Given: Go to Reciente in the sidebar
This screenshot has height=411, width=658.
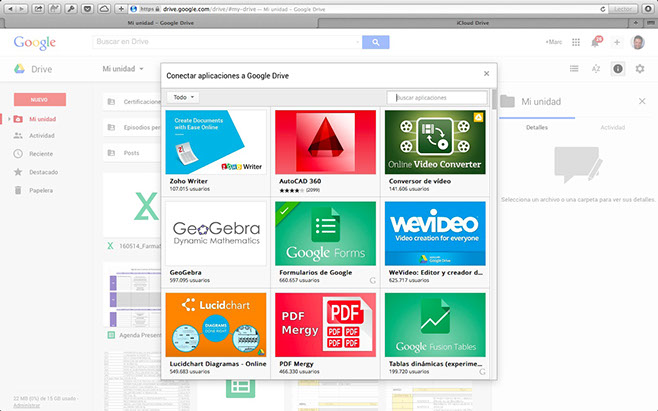Looking at the screenshot, I should (40, 154).
